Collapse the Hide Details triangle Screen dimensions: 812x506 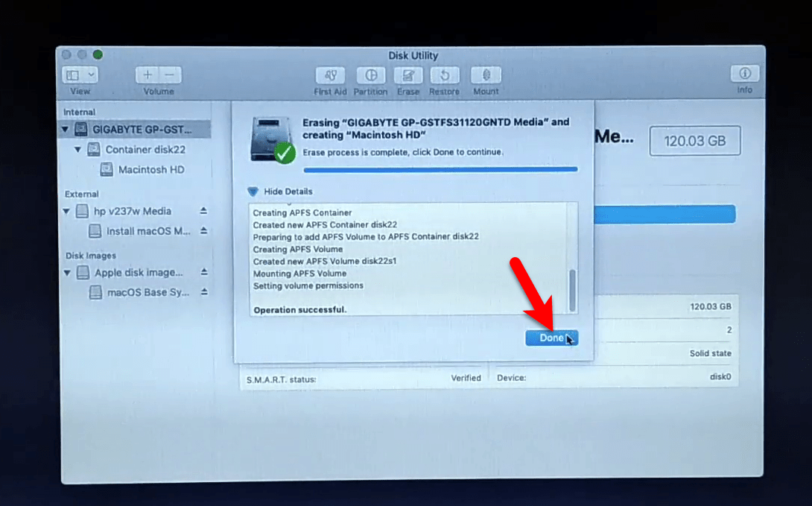pos(253,192)
